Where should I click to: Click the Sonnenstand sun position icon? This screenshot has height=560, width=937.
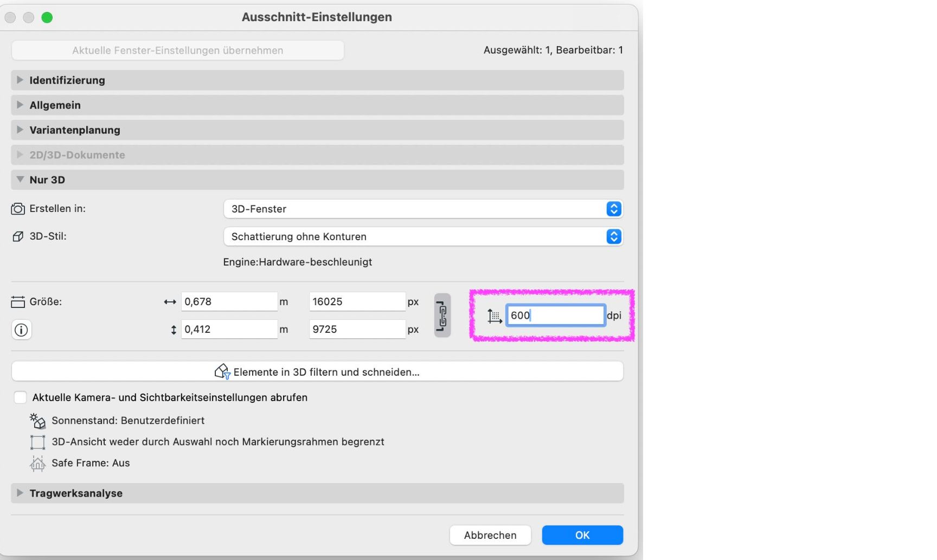(37, 421)
